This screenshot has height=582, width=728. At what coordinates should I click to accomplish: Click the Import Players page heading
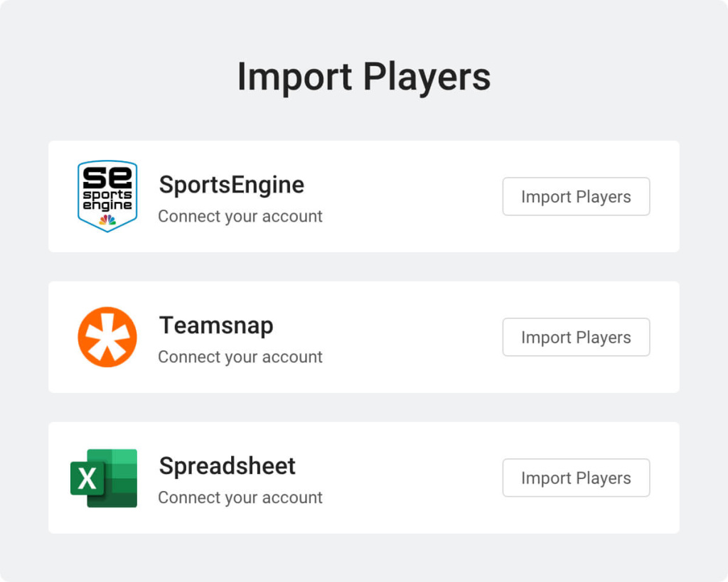(364, 76)
